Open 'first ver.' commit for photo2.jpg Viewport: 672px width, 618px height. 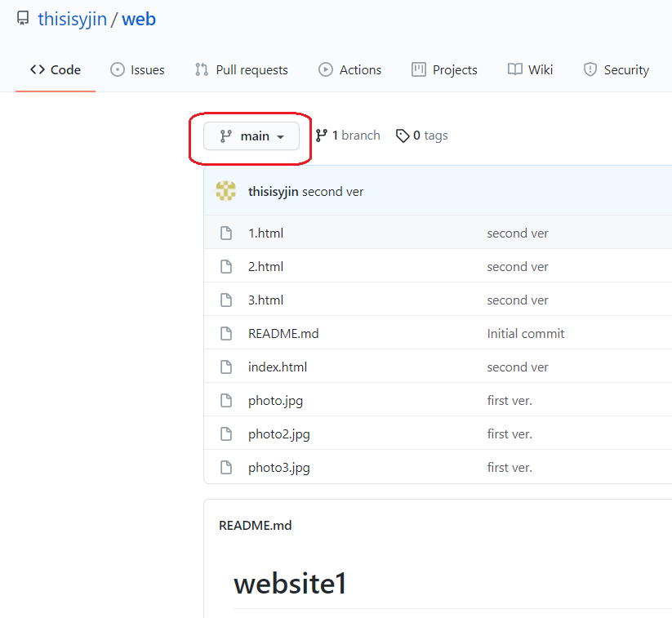[x=510, y=433]
